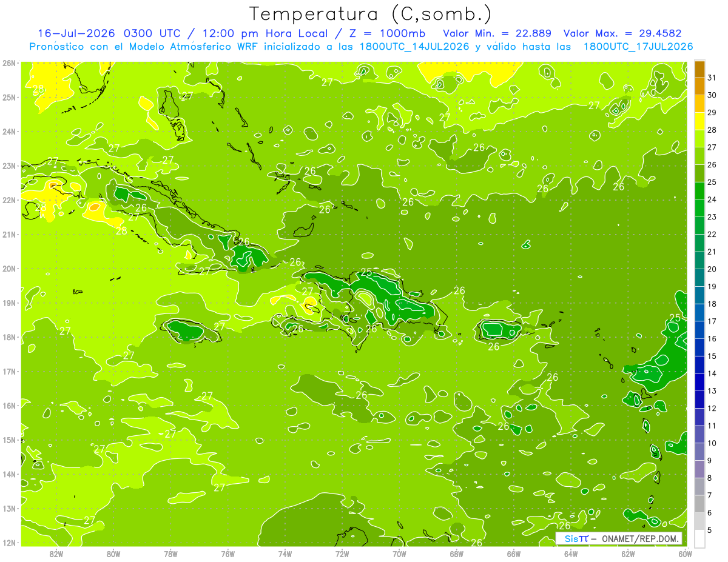Click the '72W' longitude axis label

pos(342,554)
